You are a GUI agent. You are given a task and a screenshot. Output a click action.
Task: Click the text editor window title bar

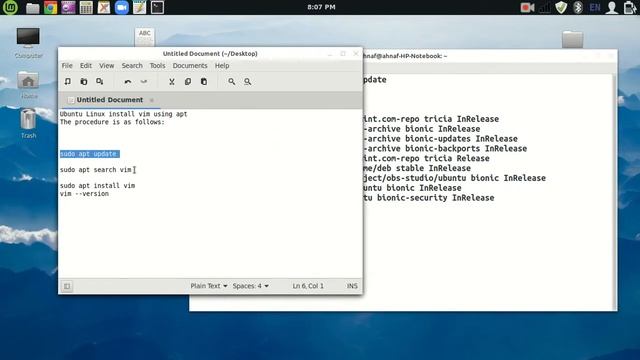210,53
